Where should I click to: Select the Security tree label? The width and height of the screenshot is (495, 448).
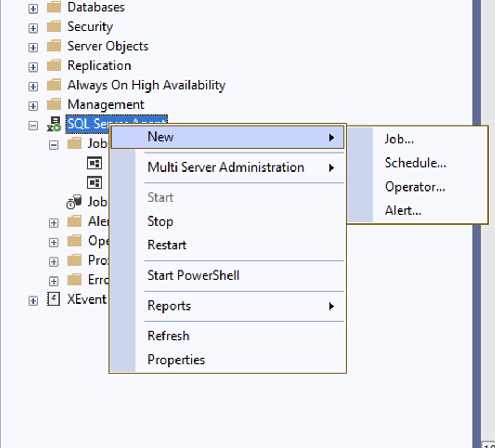click(x=90, y=27)
